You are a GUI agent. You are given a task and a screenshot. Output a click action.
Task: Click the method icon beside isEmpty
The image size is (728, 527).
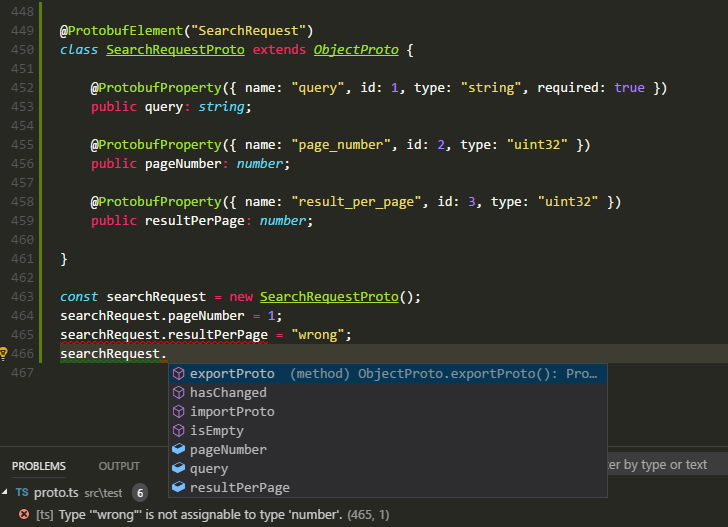click(x=179, y=431)
